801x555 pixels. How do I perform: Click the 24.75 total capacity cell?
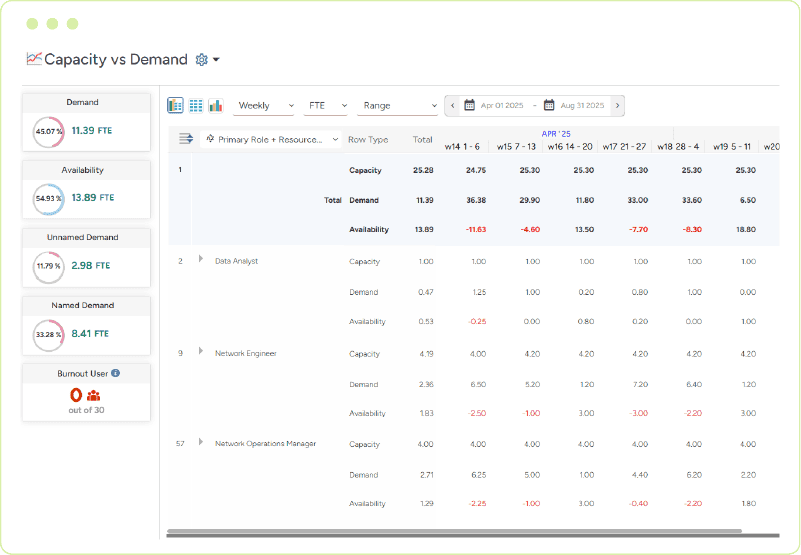[476, 170]
